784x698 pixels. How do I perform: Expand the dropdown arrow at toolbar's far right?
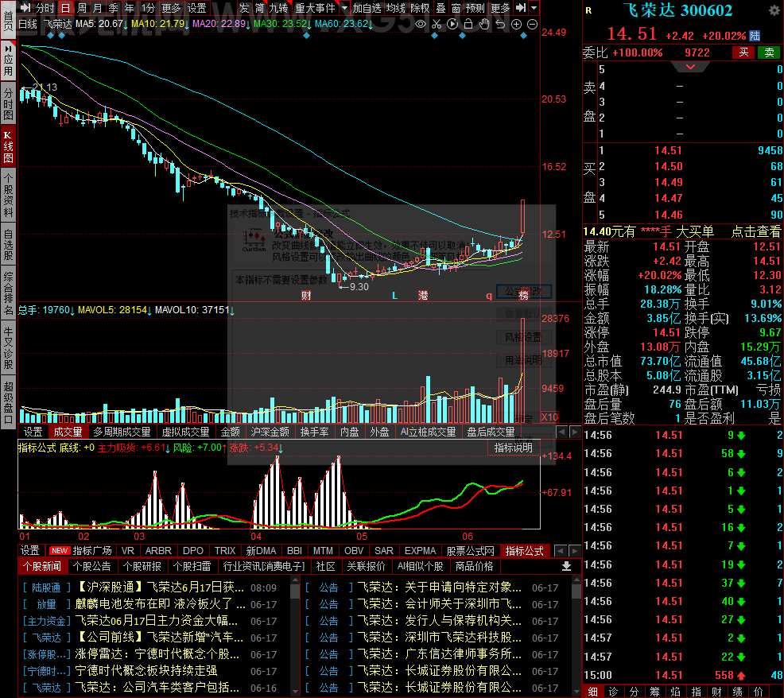(x=534, y=8)
